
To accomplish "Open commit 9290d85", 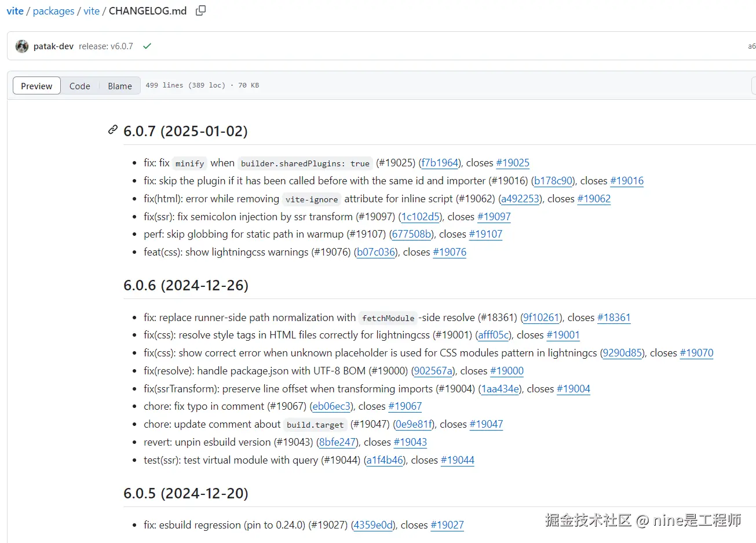I will 623,353.
